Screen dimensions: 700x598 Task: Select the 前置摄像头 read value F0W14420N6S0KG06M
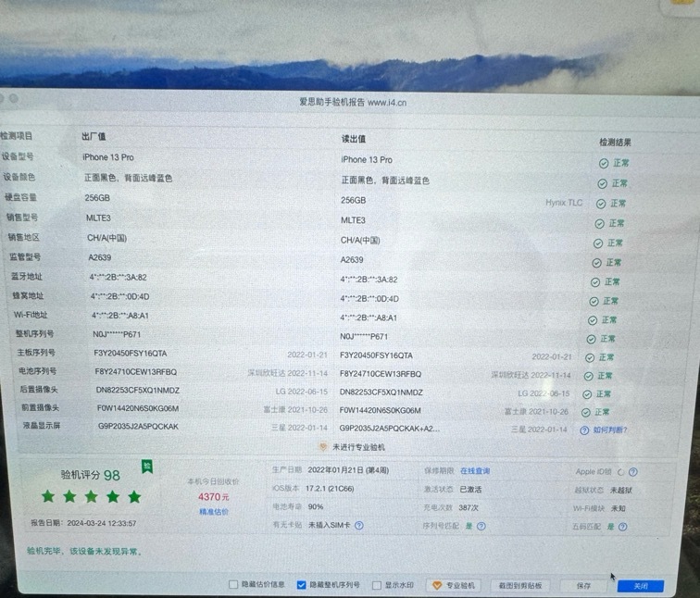coord(380,410)
